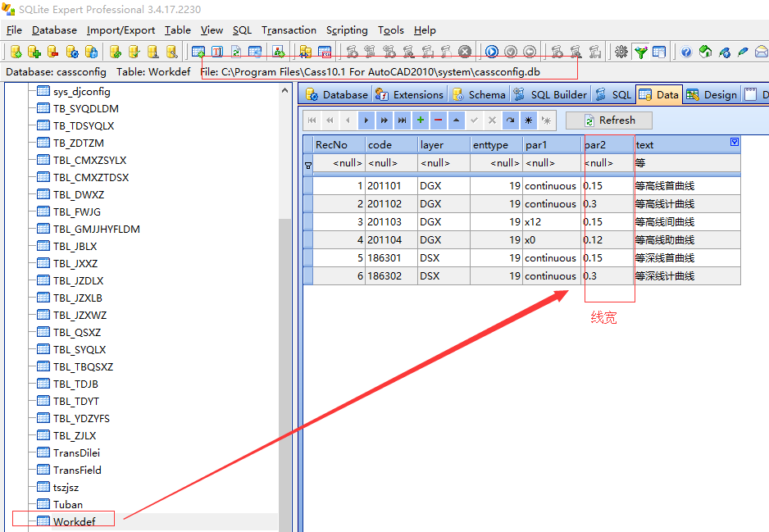Click the two-database transfer toolbar icon
This screenshot has width=769, height=532.
click(x=306, y=52)
